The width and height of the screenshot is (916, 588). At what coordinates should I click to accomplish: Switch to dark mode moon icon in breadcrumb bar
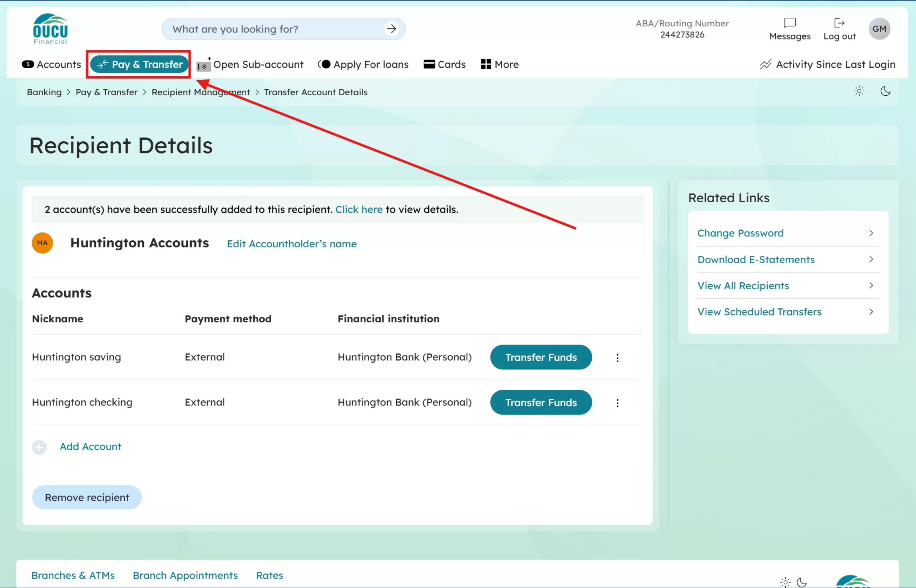pos(885,91)
